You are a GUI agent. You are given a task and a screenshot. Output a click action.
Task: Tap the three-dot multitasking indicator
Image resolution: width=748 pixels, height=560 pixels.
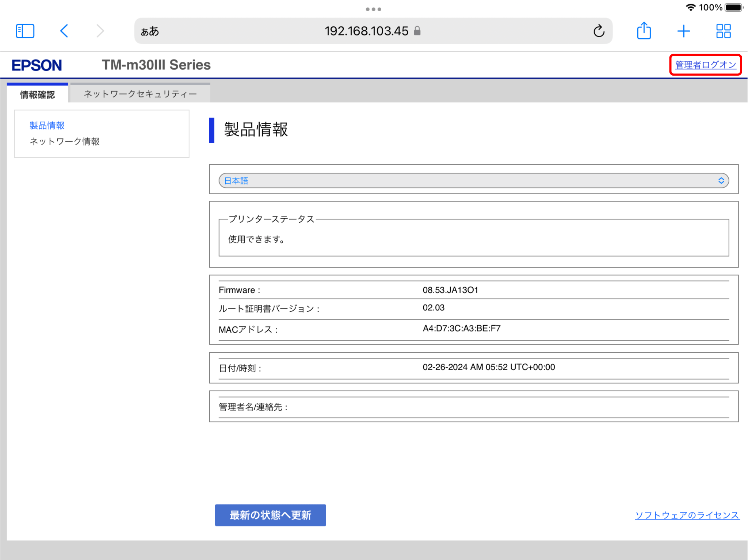click(x=374, y=9)
